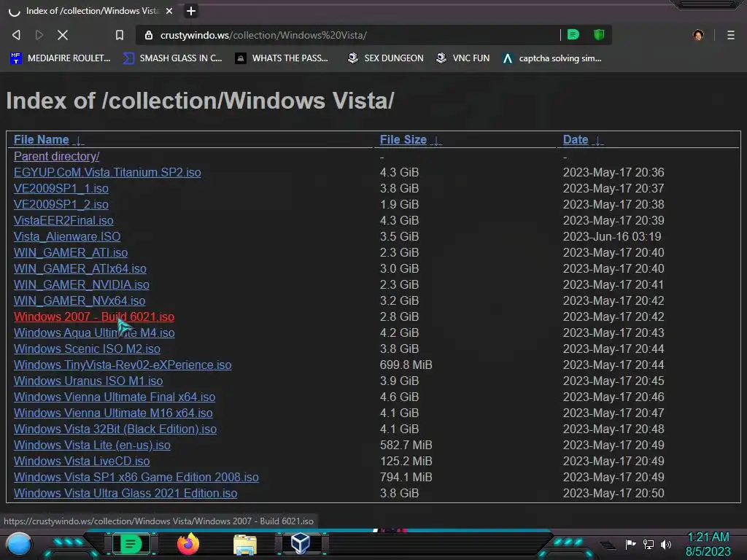Screen dimensions: 747x560
Task: Open the WHATS THE PASS... bookmark
Action: click(282, 58)
